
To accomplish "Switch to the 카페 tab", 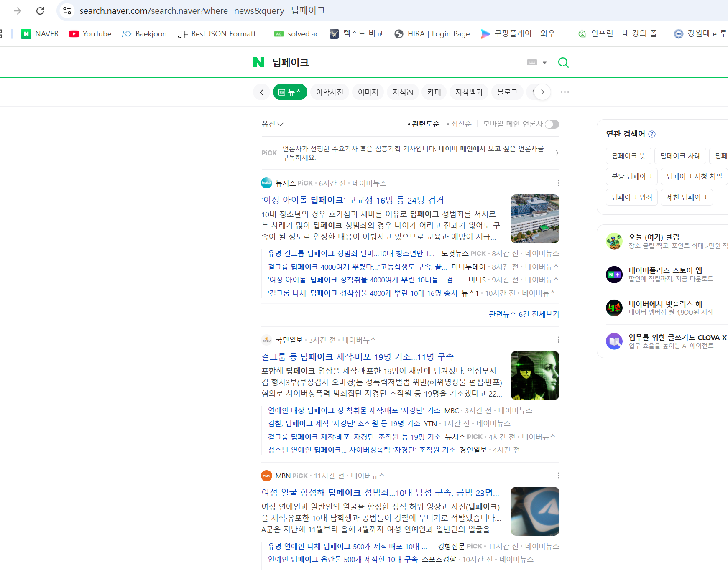I will click(434, 92).
